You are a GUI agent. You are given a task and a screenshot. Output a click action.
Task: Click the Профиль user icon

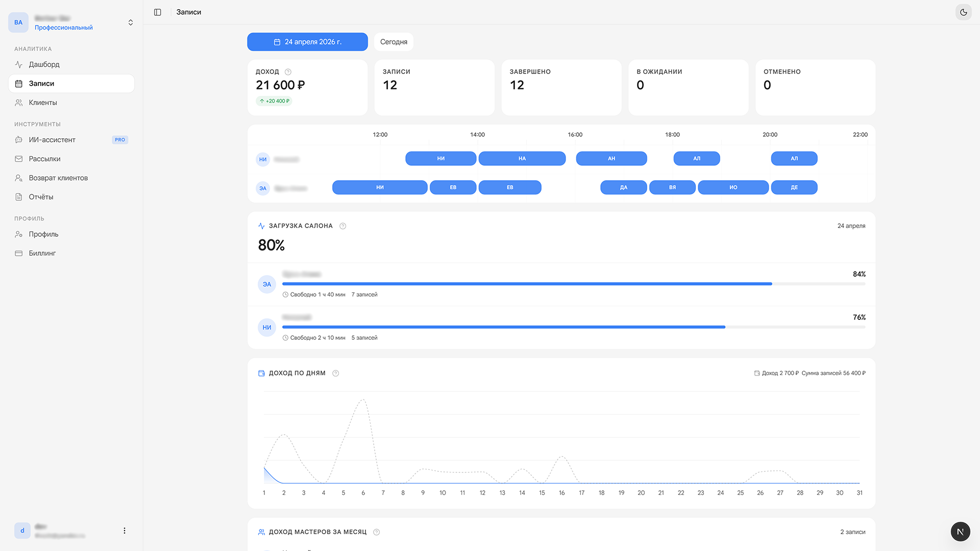tap(19, 234)
